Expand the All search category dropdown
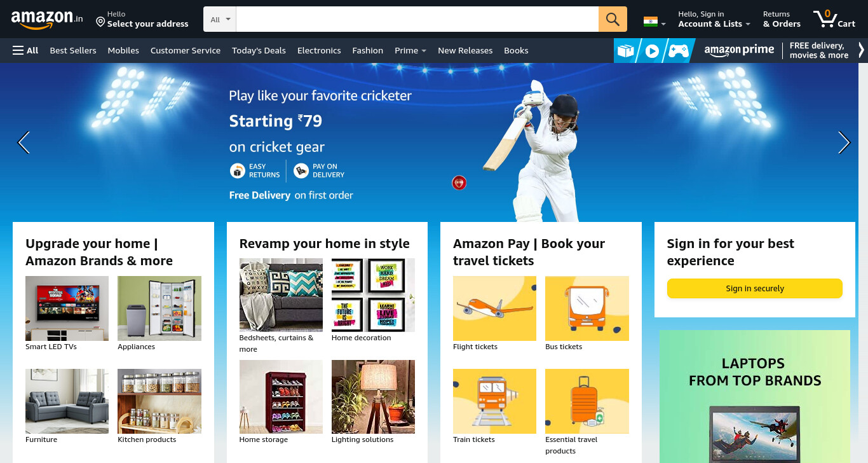 [x=220, y=19]
